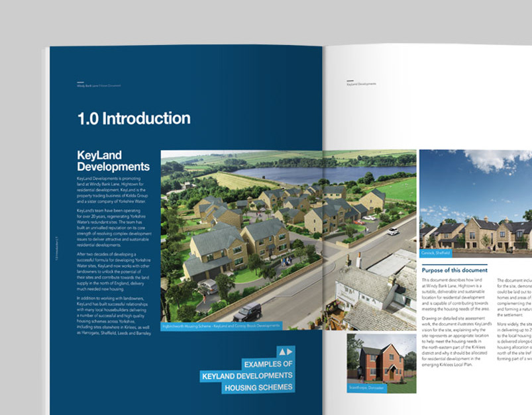Click the vertical '1.0 Introduction' page marker
The width and height of the screenshot is (532, 415).
[x=58, y=250]
